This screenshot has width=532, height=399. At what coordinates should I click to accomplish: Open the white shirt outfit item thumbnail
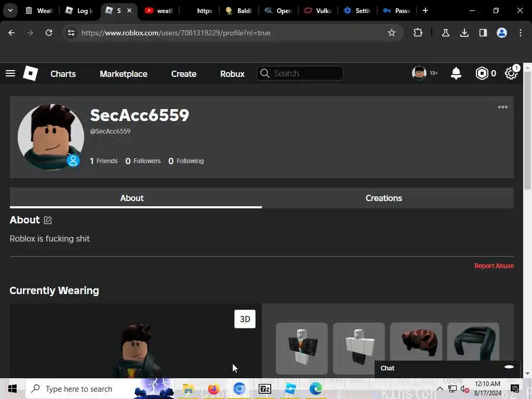click(x=358, y=349)
